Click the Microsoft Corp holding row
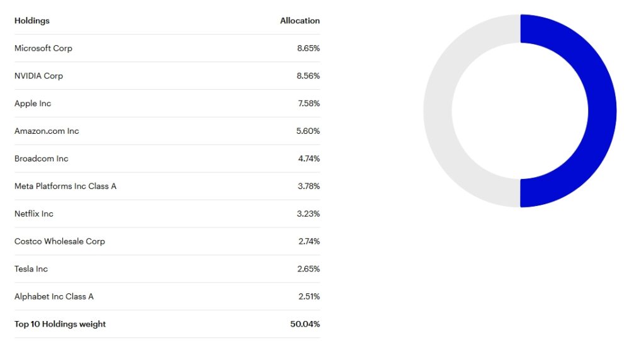Viewport: 644px width, 348px height. coord(167,48)
